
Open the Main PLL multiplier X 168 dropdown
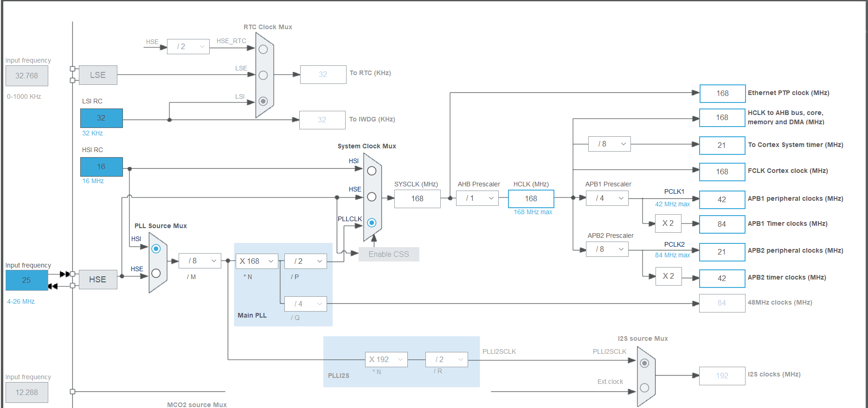257,261
